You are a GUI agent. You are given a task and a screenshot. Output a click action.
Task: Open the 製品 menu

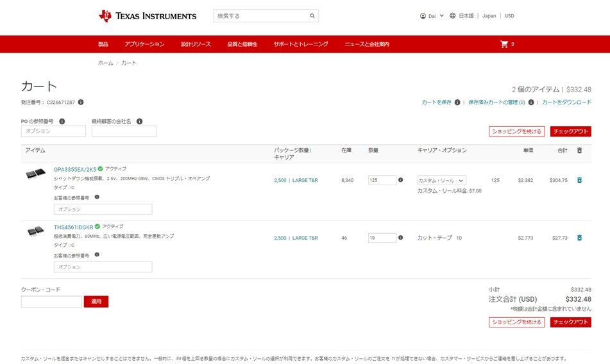[x=103, y=44]
